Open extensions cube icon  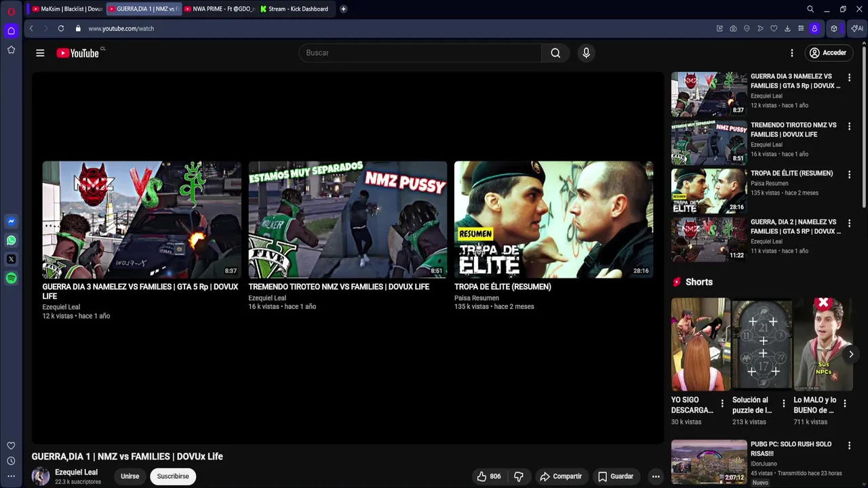tap(834, 28)
